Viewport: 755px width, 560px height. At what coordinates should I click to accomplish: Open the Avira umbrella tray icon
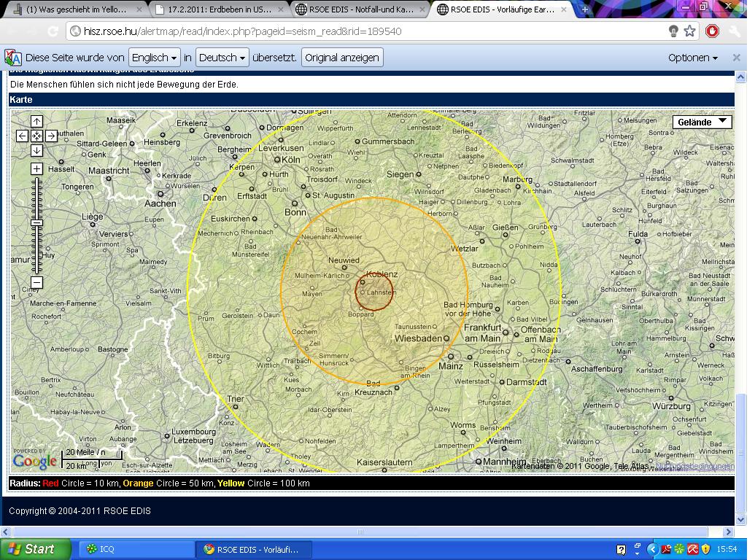692,549
